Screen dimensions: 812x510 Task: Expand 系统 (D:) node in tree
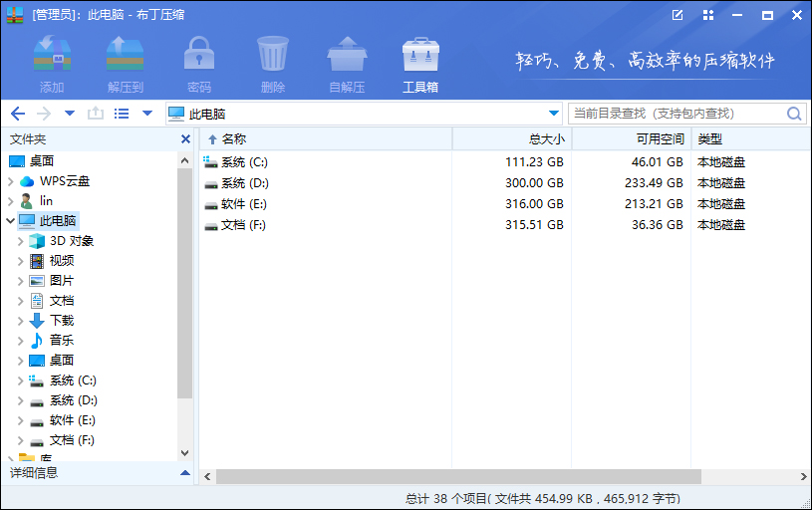pyautogui.click(x=20, y=400)
